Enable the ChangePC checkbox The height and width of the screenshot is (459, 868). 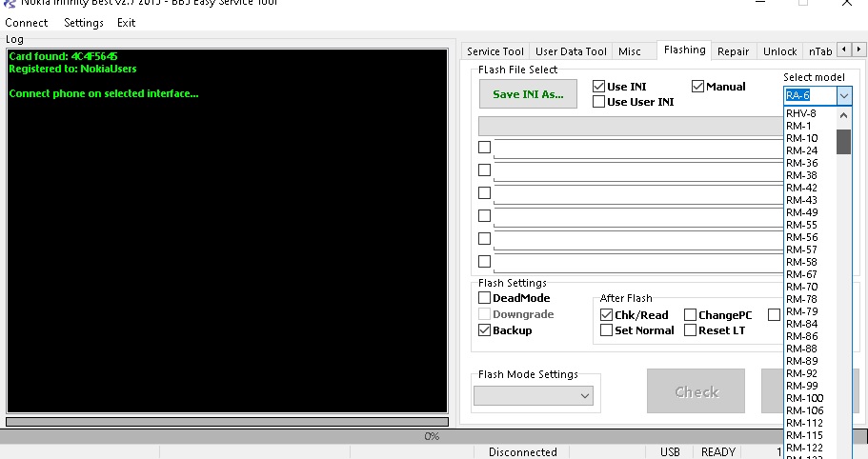click(690, 314)
